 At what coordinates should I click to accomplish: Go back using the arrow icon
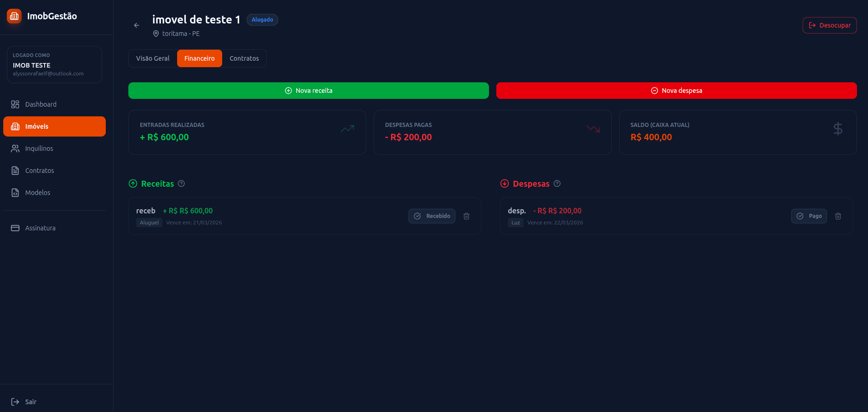tap(137, 25)
